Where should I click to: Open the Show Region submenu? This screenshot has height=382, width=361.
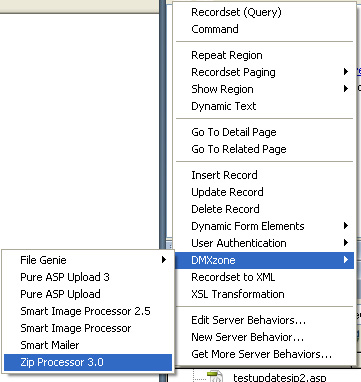(x=264, y=89)
